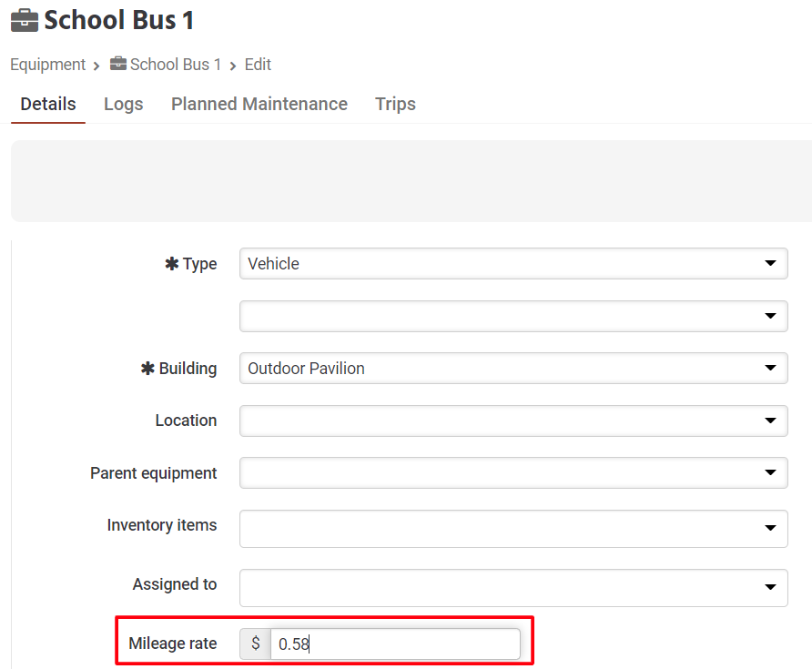Screen dimensions: 812x669
Task: Click the asterisk next to Type label
Action: point(171,264)
